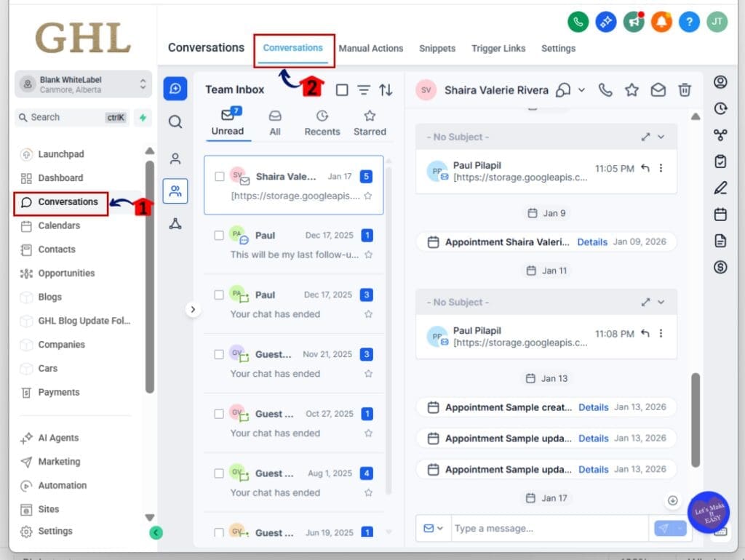Open Details link for Appointment Shaira Valerie
This screenshot has height=560, width=745.
[592, 242]
